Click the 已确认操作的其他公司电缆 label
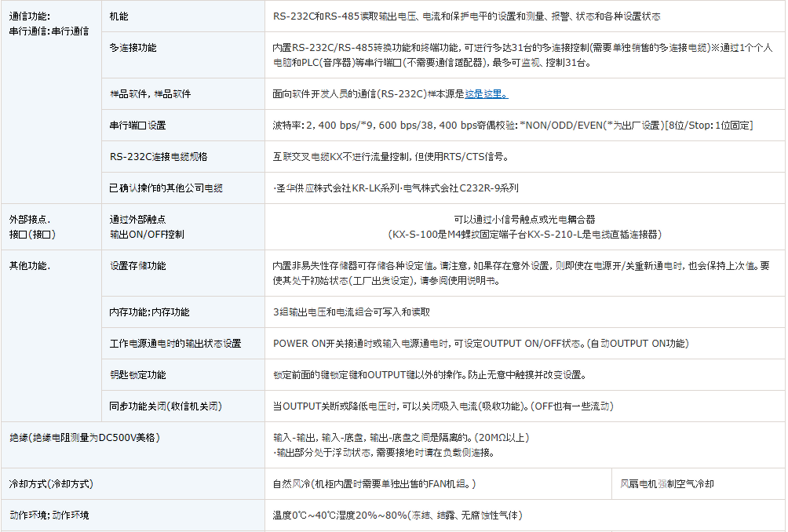Viewport: 788px width, 532px height. point(166,188)
